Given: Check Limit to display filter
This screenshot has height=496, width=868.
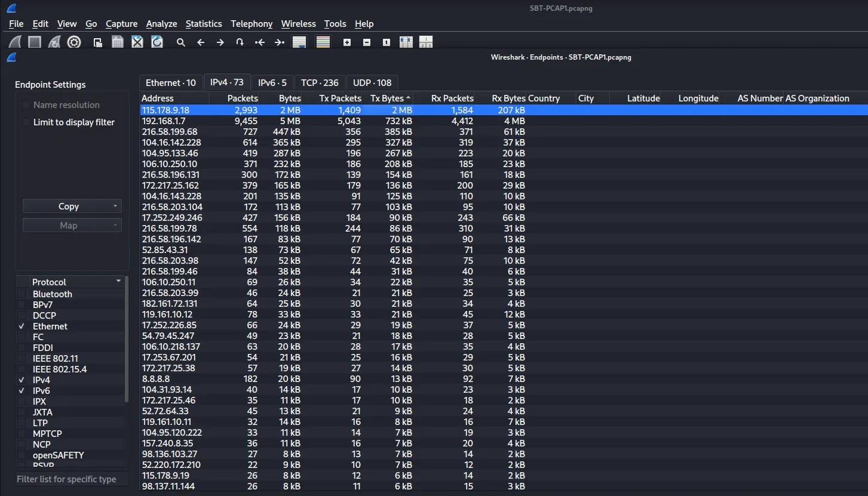Looking at the screenshot, I should click(x=26, y=122).
